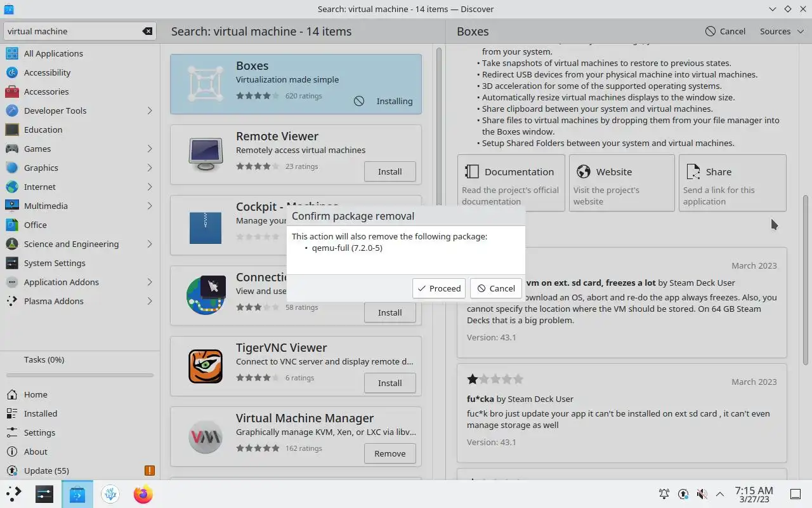This screenshot has width=812, height=508.
Task: Click the TigerVNC Viewer app icon
Action: (x=206, y=366)
